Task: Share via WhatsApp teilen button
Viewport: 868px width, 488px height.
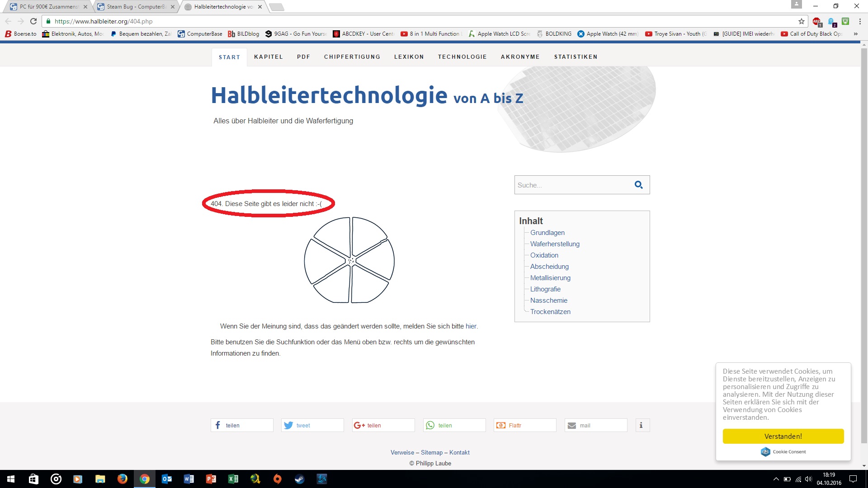Action: coord(454,425)
